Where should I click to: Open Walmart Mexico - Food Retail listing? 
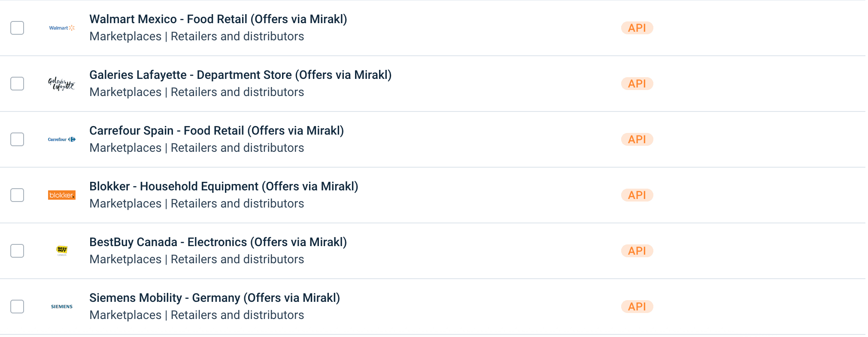coord(218,19)
